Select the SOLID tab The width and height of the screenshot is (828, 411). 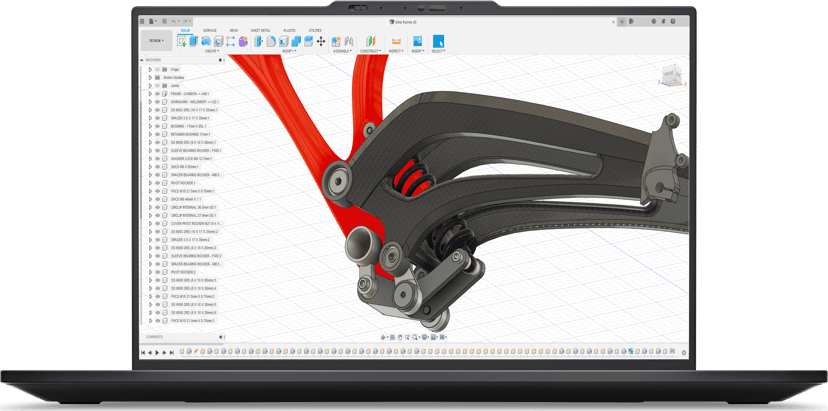coord(185,31)
